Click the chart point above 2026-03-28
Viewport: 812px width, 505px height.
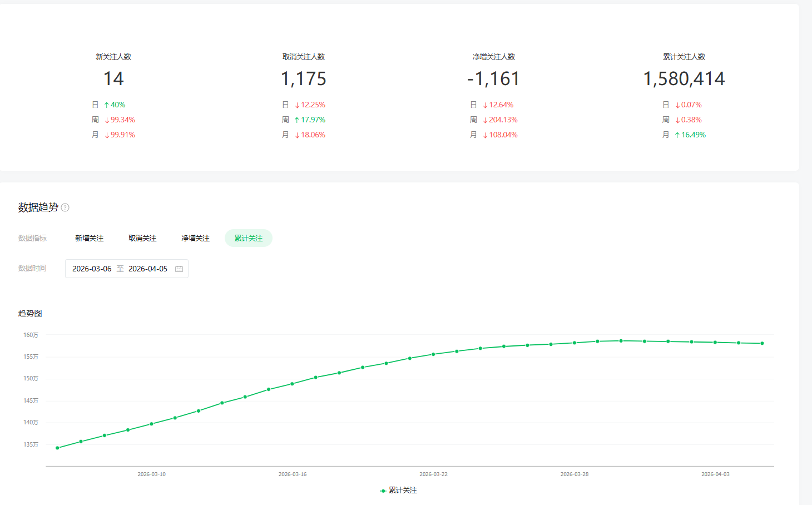(x=575, y=343)
